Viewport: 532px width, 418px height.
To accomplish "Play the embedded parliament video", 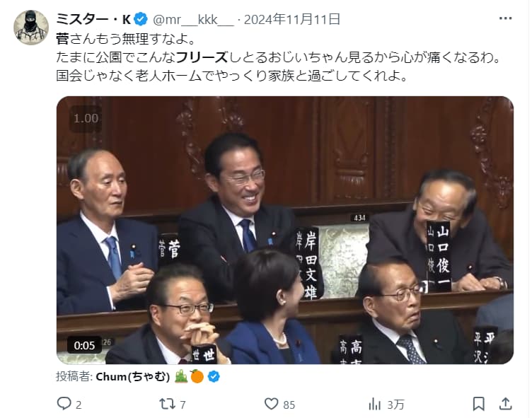I will coord(284,230).
